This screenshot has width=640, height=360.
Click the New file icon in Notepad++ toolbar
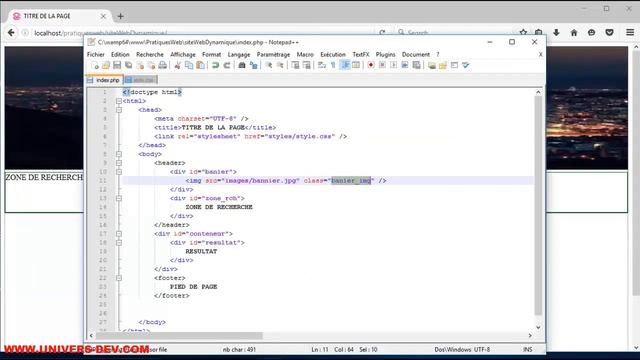click(95, 65)
